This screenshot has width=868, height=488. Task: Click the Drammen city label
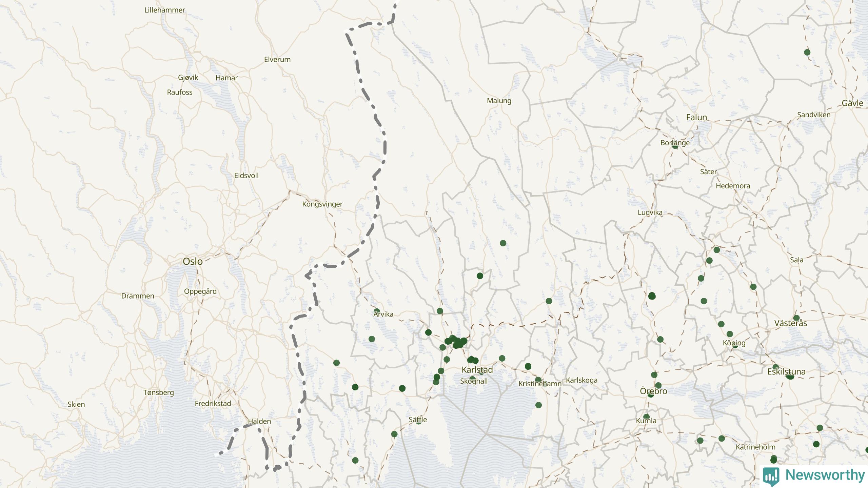tap(138, 296)
